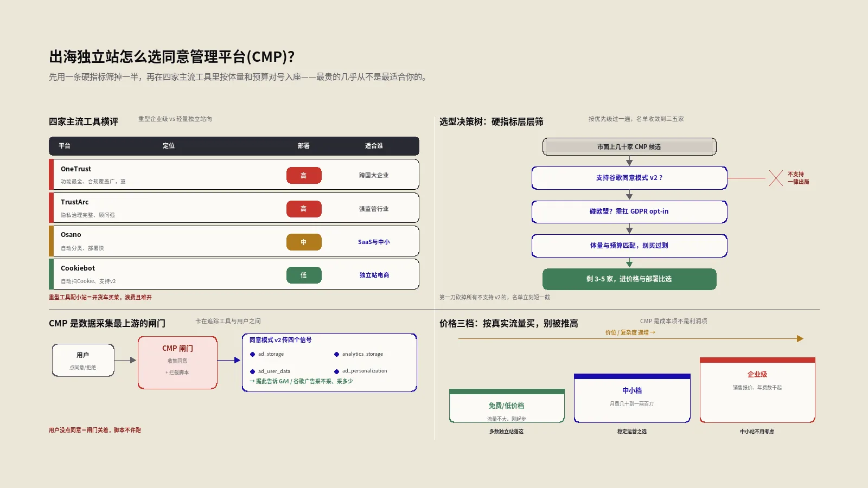This screenshot has height=488, width=868.
Task: Click the 'ad_personalization' signal item
Action: click(x=361, y=371)
